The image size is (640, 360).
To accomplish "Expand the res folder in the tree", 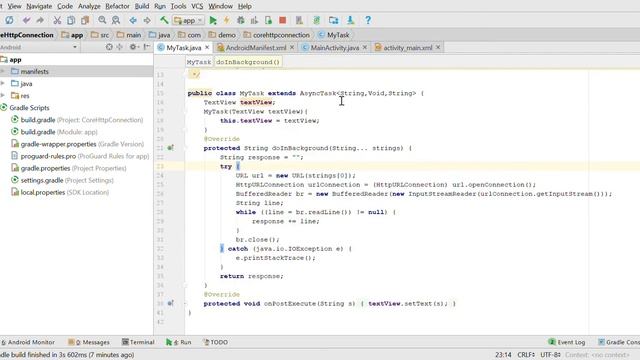I will point(3,96).
